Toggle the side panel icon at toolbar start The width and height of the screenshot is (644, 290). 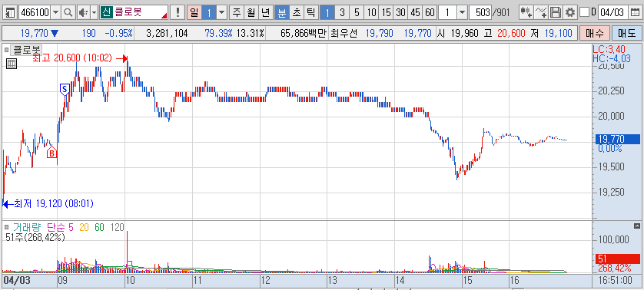click(x=11, y=13)
